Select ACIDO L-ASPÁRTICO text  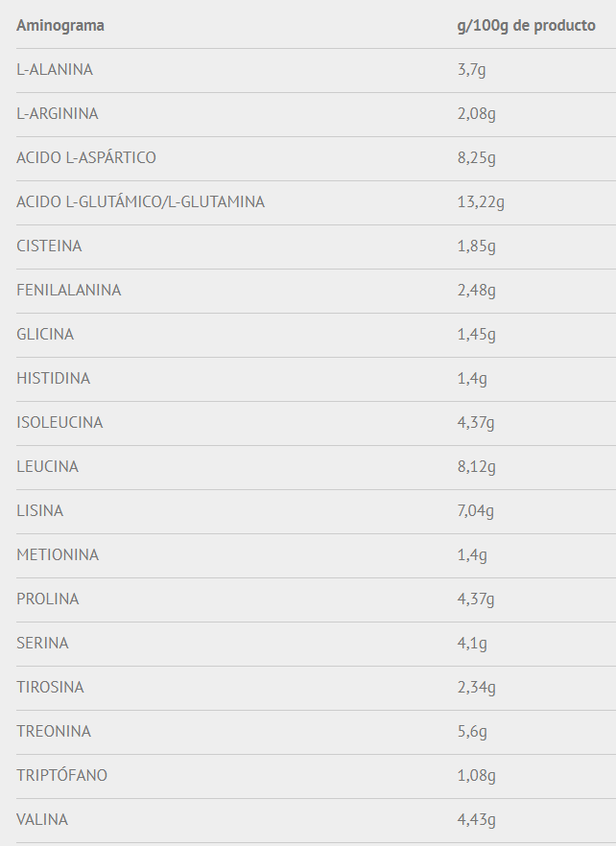click(x=86, y=157)
